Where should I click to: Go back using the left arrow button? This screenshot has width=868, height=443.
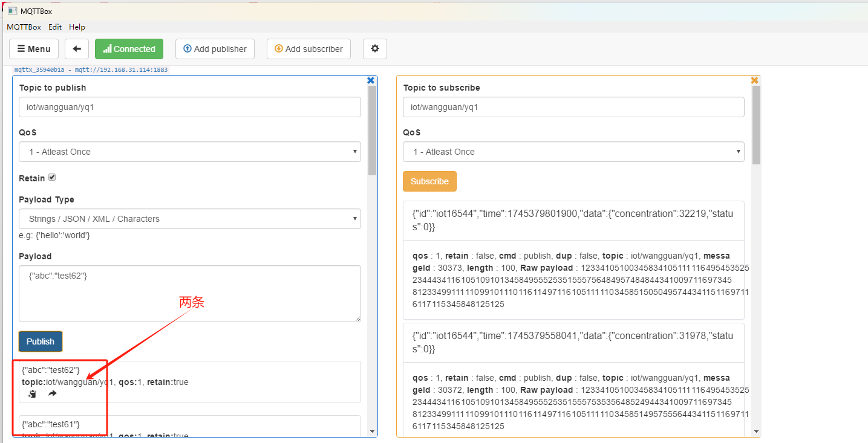tap(77, 49)
